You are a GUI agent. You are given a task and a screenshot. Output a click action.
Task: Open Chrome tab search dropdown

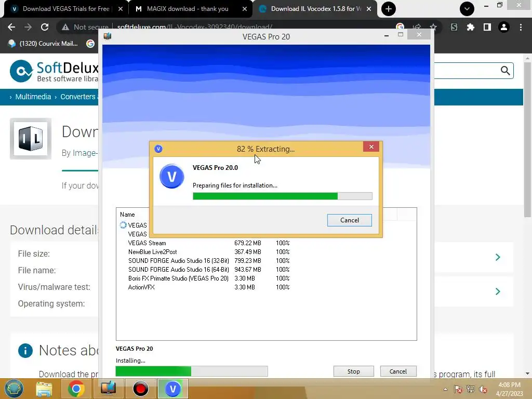tap(467, 9)
